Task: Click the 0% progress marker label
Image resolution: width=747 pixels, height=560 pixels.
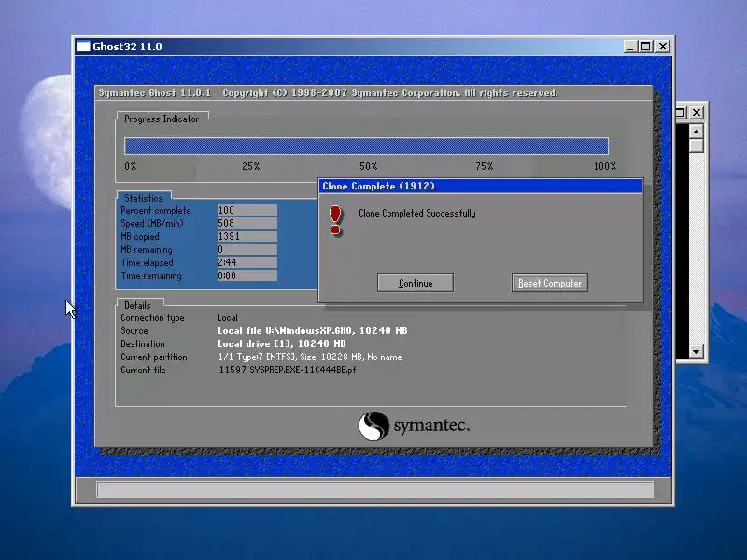Action: 131,166
